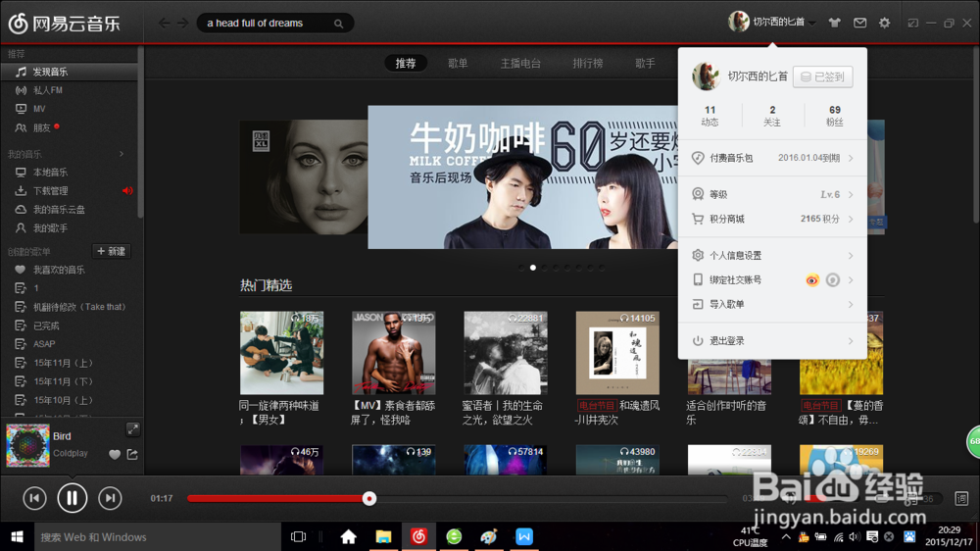Click the NetEase Cloud Music logo

[64, 24]
